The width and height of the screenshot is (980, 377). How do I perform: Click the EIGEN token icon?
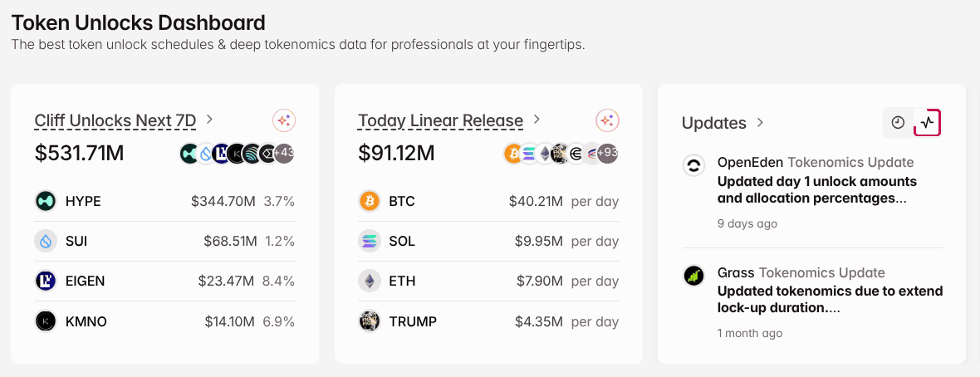pos(45,281)
